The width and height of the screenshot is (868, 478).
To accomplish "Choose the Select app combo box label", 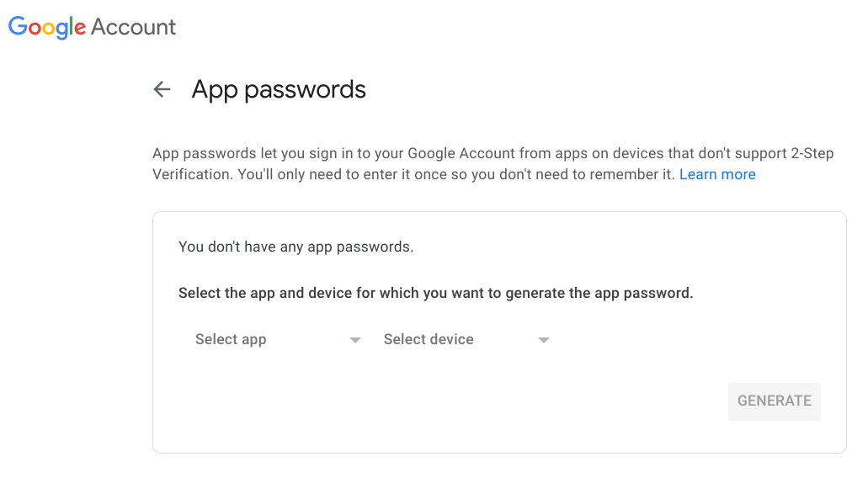I will (x=231, y=339).
